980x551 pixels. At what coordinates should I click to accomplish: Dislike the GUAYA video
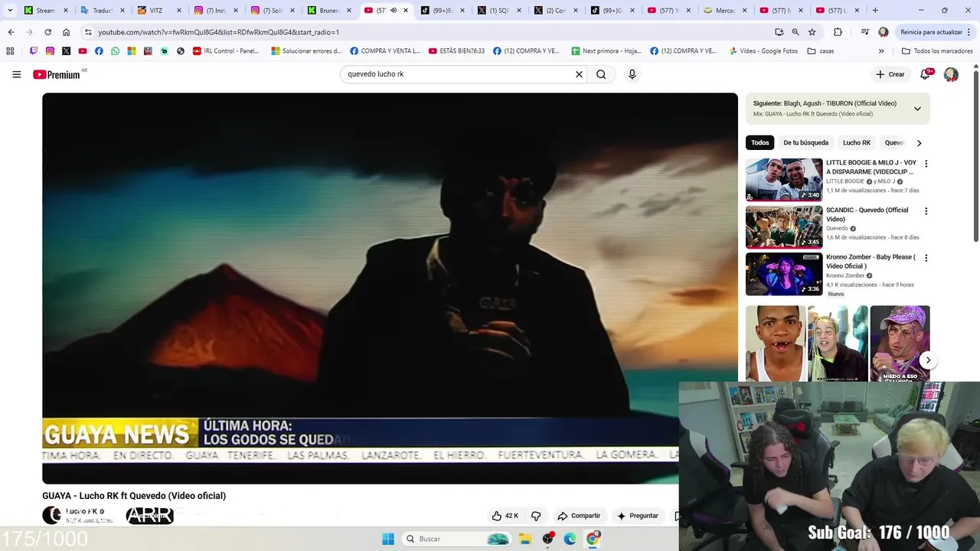pyautogui.click(x=536, y=516)
